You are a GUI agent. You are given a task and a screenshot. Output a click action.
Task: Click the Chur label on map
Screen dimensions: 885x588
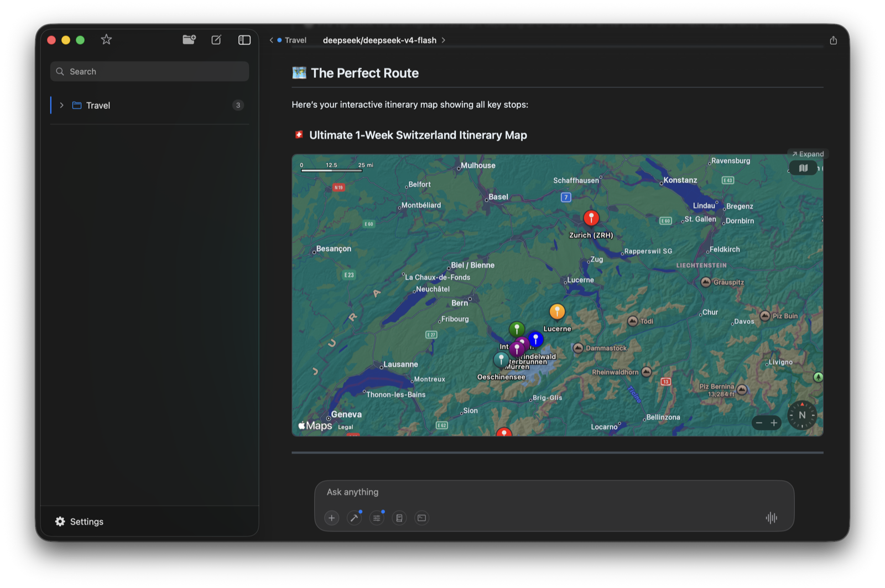pyautogui.click(x=710, y=313)
